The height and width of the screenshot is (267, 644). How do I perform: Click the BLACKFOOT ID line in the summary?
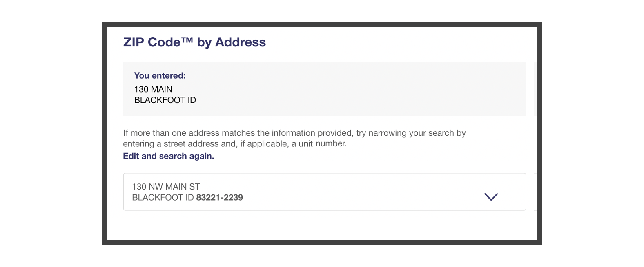point(165,100)
